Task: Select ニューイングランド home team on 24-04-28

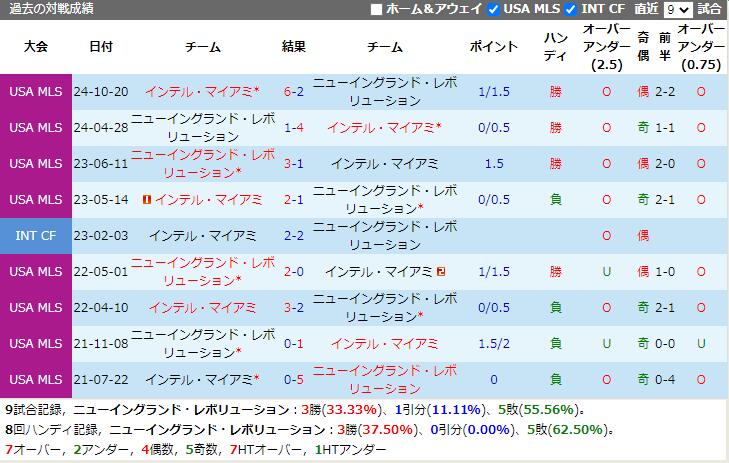Action: [x=203, y=127]
